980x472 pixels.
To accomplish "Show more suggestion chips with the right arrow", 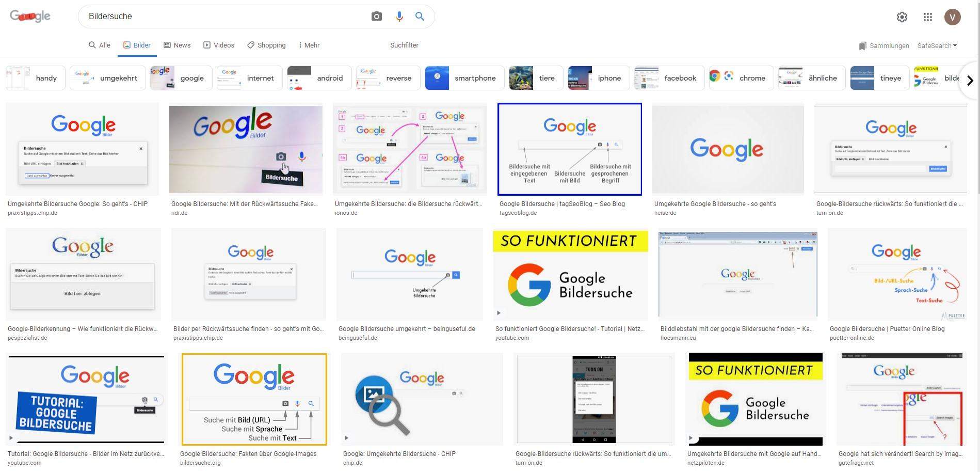I will pos(970,80).
